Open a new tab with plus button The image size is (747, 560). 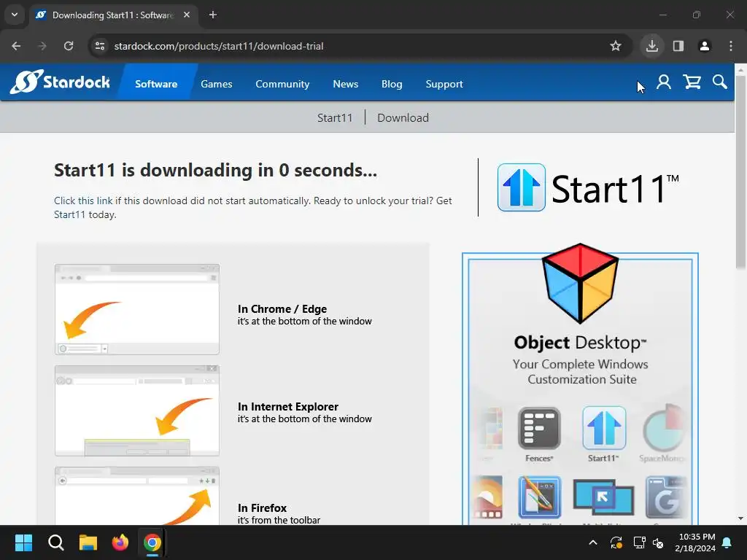[x=213, y=15]
